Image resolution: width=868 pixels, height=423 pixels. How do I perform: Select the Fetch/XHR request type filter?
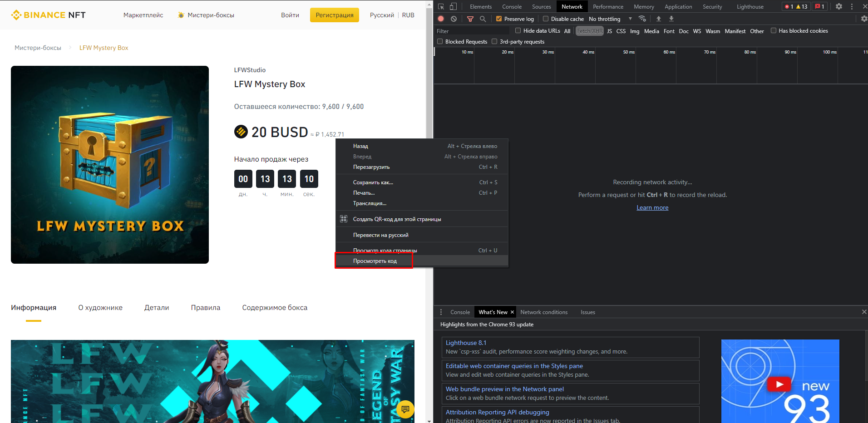pos(590,31)
